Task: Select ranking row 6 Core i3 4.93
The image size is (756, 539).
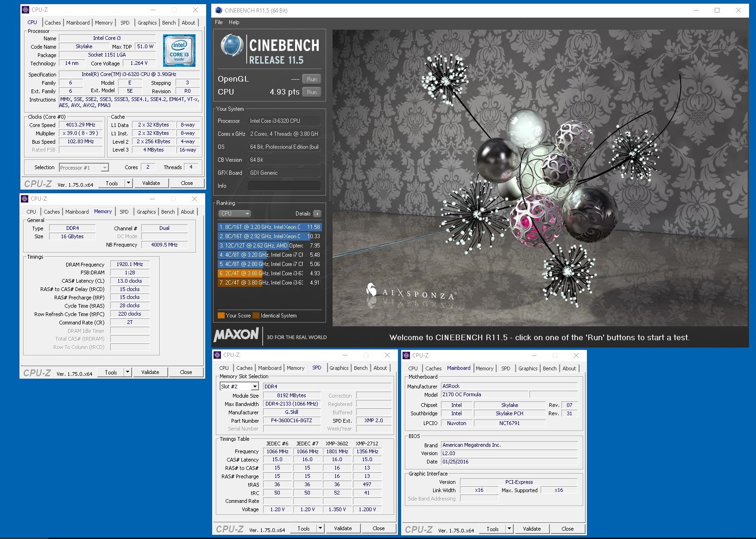Action: click(270, 273)
